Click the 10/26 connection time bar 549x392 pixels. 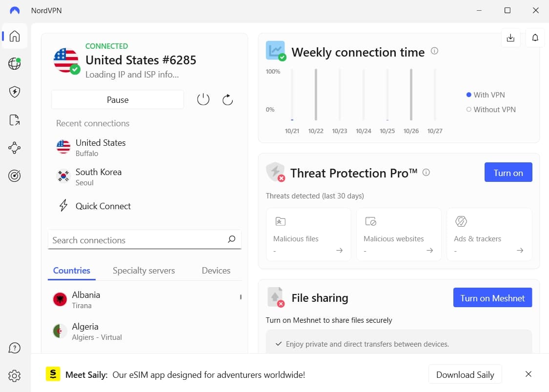click(411, 95)
